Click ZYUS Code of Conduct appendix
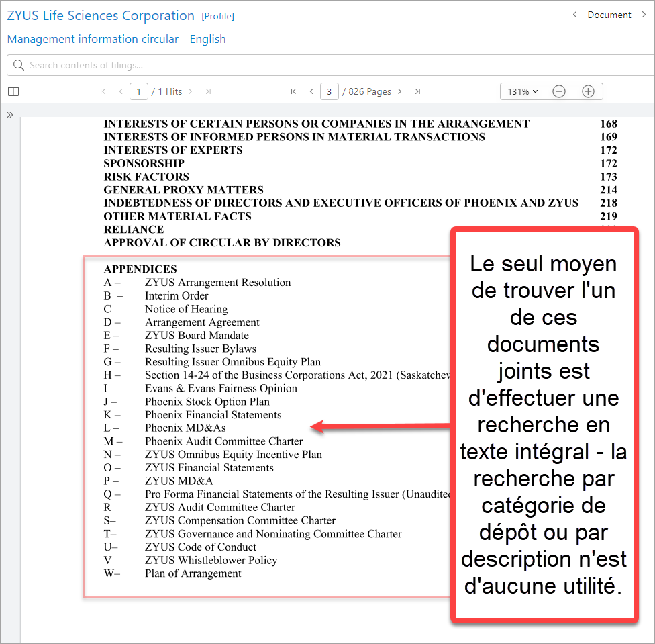The image size is (655, 644). coord(201,547)
